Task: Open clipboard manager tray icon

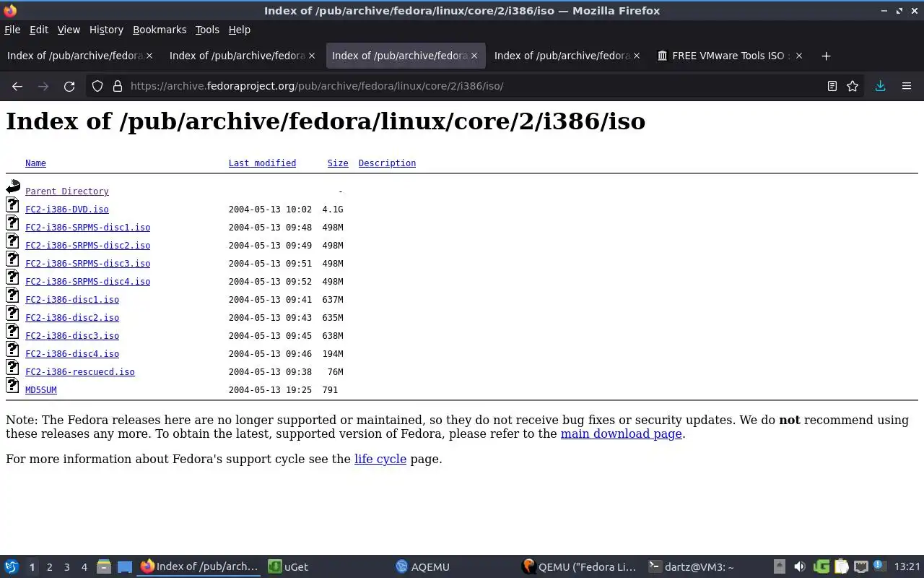Action: click(x=841, y=567)
